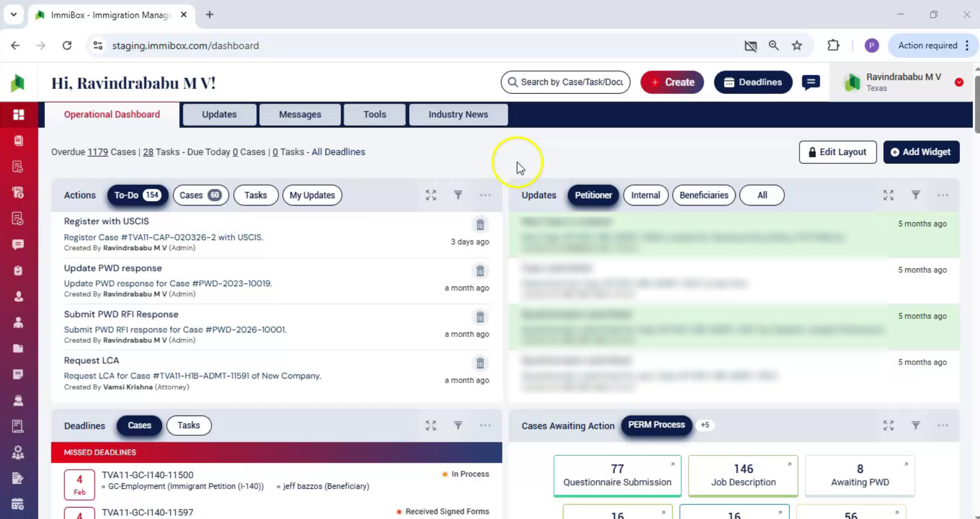980x519 pixels.
Task: Select the clipboard checkmark sidebar icon
Action: coord(18,271)
